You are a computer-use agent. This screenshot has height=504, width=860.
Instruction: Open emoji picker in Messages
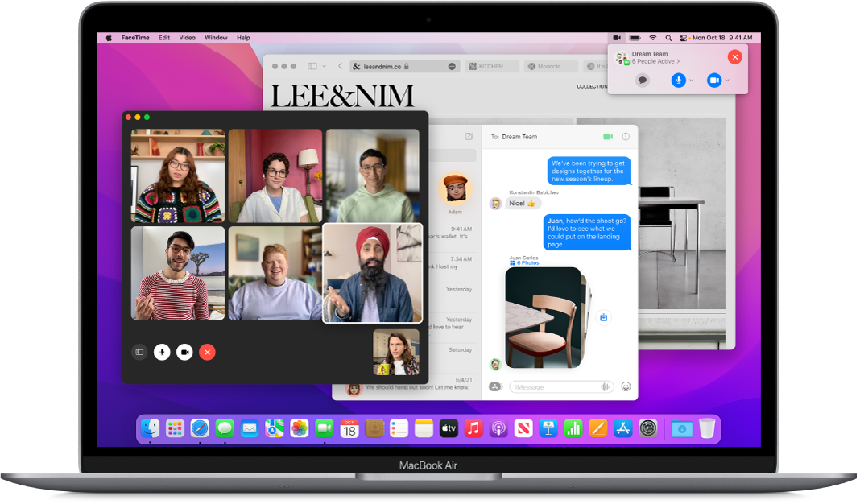point(626,386)
